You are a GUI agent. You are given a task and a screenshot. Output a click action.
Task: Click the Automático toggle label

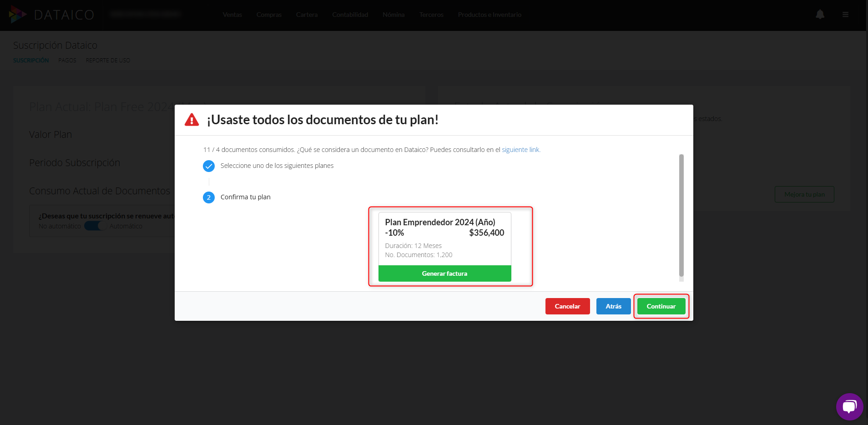click(x=126, y=226)
